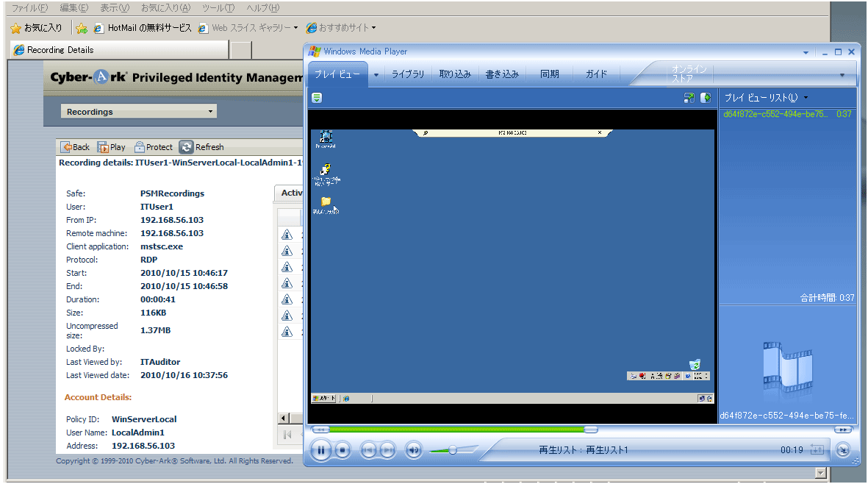This screenshot has width=868, height=484.
Task: Click the add-to-favorites-bar star icon
Action: pos(82,28)
